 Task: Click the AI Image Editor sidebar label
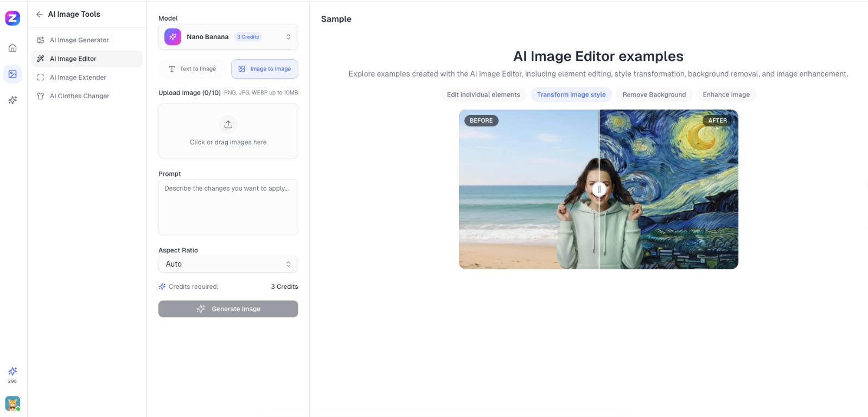coord(73,59)
